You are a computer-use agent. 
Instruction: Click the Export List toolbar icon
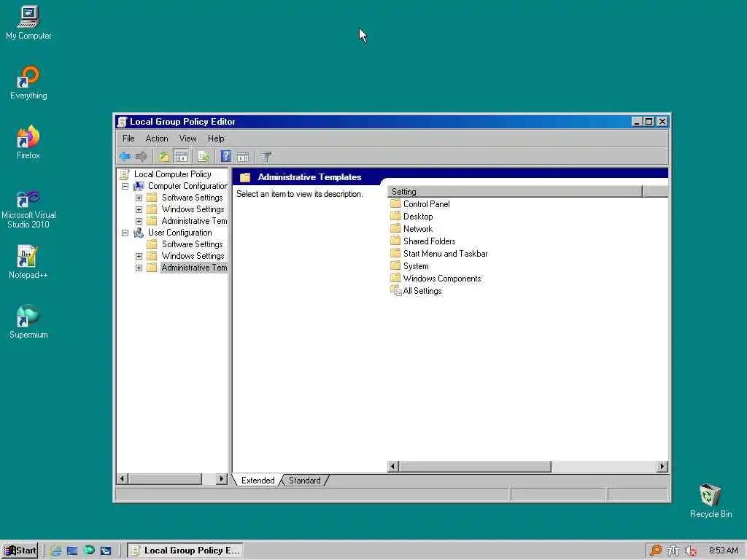pyautogui.click(x=204, y=156)
